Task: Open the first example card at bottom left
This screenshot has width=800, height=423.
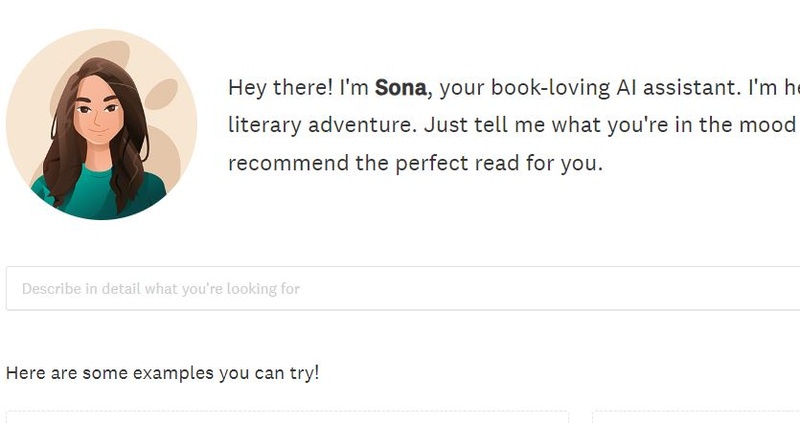Action: click(287, 416)
